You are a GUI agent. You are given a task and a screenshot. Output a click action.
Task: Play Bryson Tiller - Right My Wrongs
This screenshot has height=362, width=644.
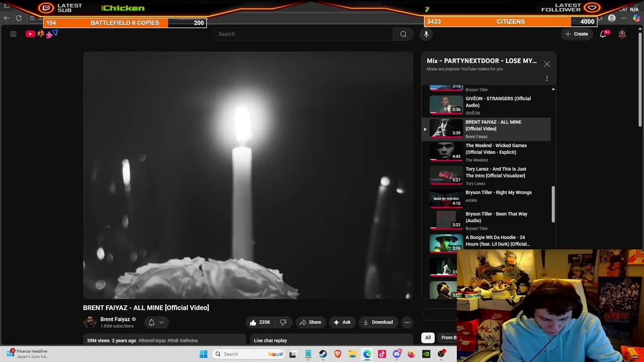click(486, 200)
